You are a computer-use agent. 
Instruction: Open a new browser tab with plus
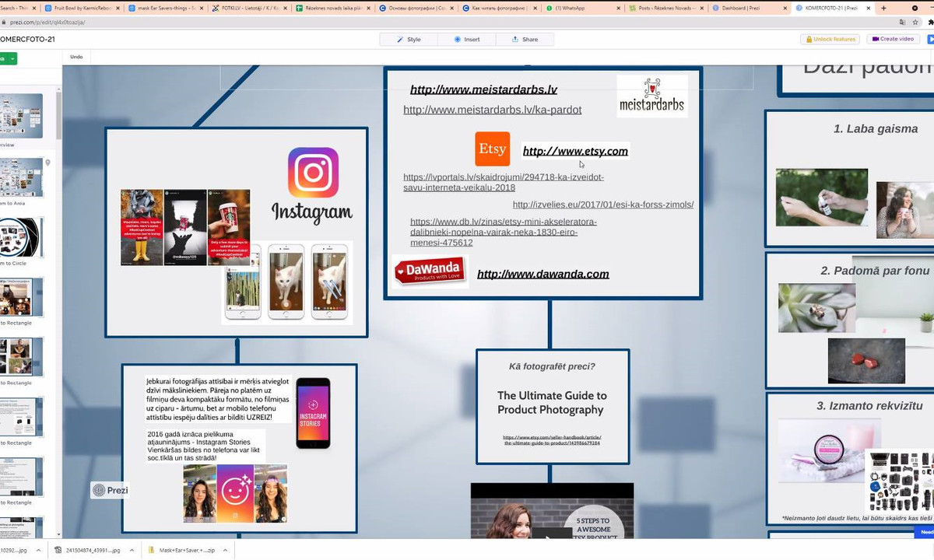coord(885,8)
